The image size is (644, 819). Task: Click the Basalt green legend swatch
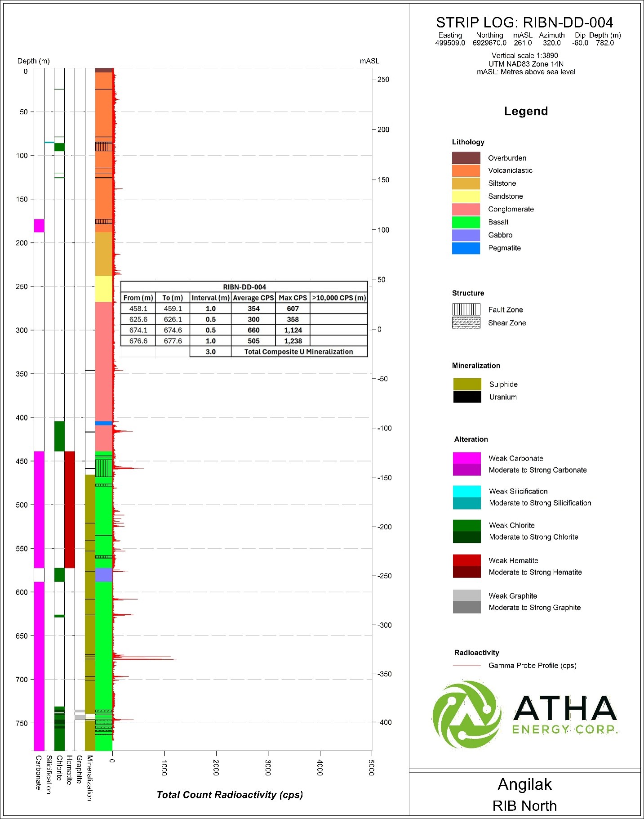[x=466, y=222]
